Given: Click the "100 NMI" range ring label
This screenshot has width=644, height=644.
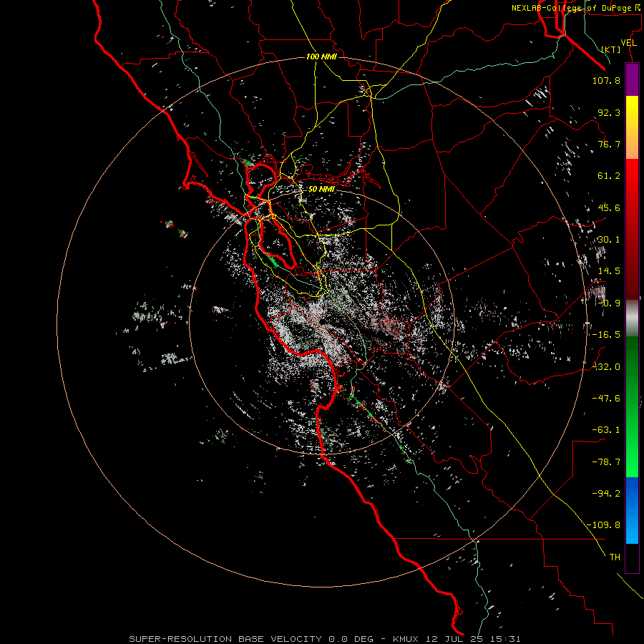Looking at the screenshot, I should tap(321, 57).
